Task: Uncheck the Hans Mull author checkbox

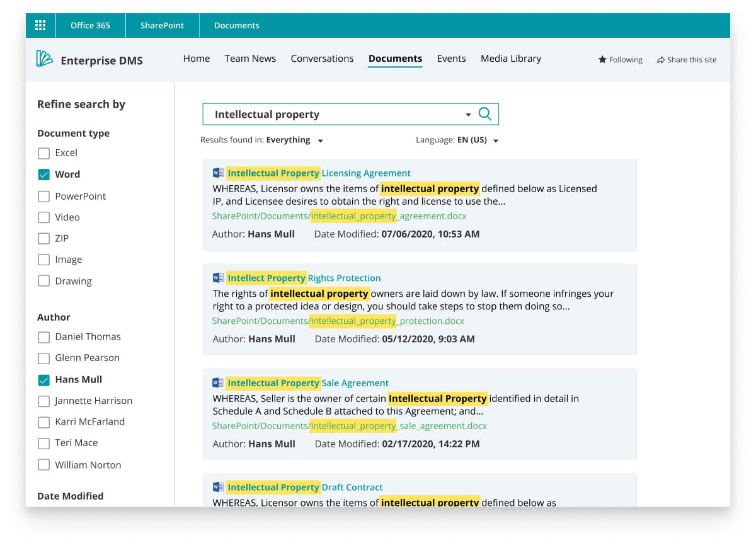Action: click(43, 380)
